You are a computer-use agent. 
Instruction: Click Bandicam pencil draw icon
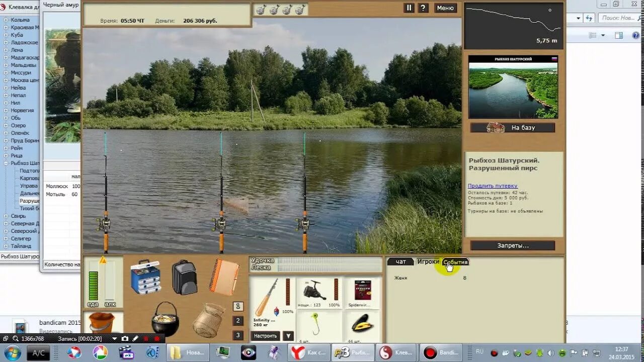click(135, 339)
